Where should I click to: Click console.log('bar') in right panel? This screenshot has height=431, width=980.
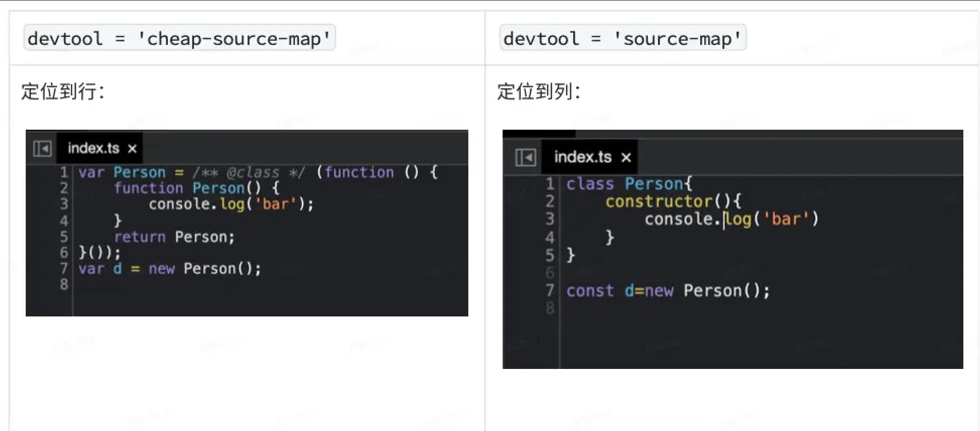731,219
